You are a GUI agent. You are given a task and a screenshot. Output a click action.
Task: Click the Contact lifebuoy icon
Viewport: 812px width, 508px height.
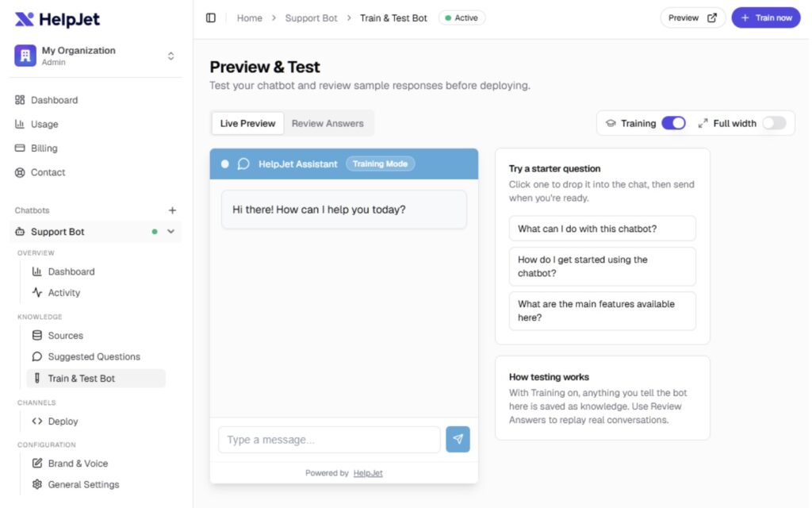click(x=20, y=172)
